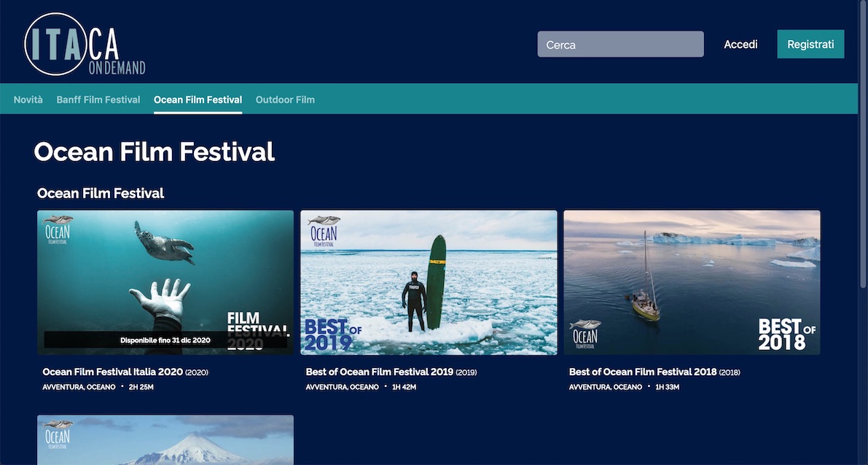Click the large 'Ocean Film Festival' page heading
The image size is (868, 465).
click(x=155, y=152)
